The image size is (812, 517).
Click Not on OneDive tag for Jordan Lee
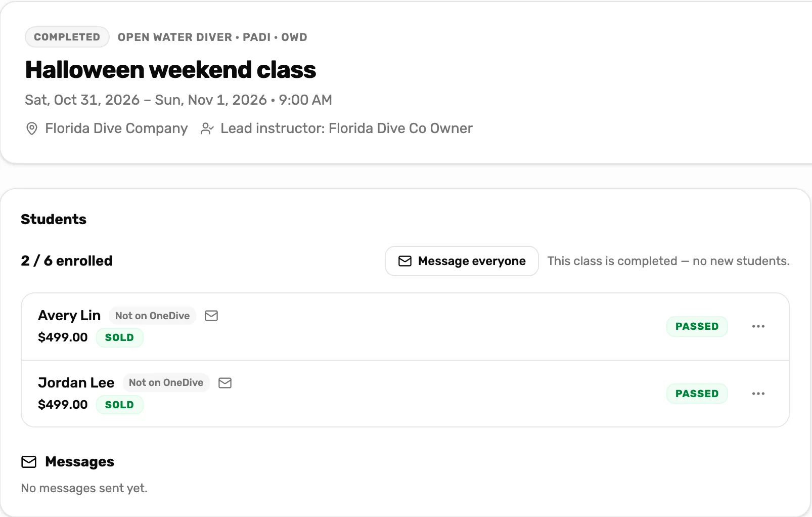(166, 383)
